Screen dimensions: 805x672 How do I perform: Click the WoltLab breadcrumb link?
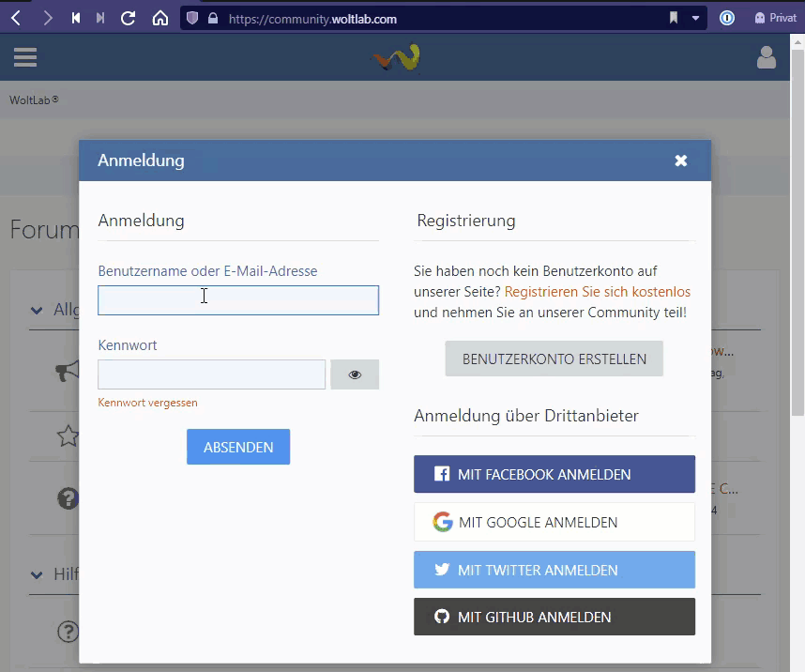(x=34, y=99)
